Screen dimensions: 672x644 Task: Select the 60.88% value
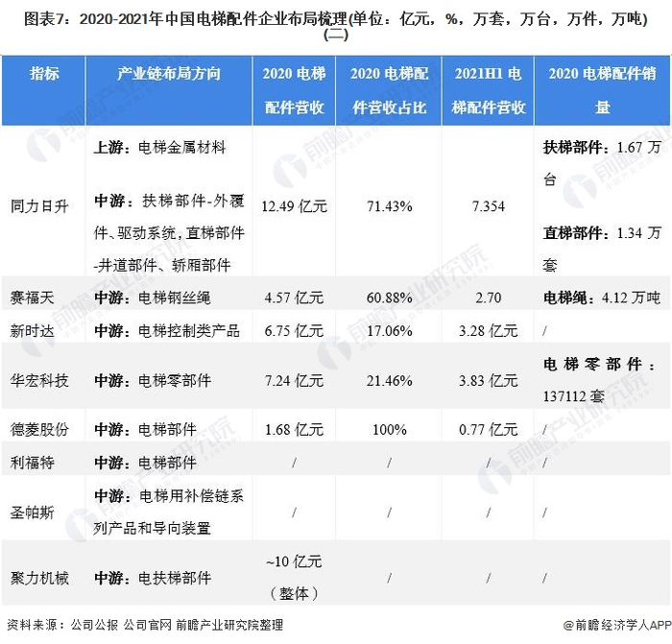(389, 298)
